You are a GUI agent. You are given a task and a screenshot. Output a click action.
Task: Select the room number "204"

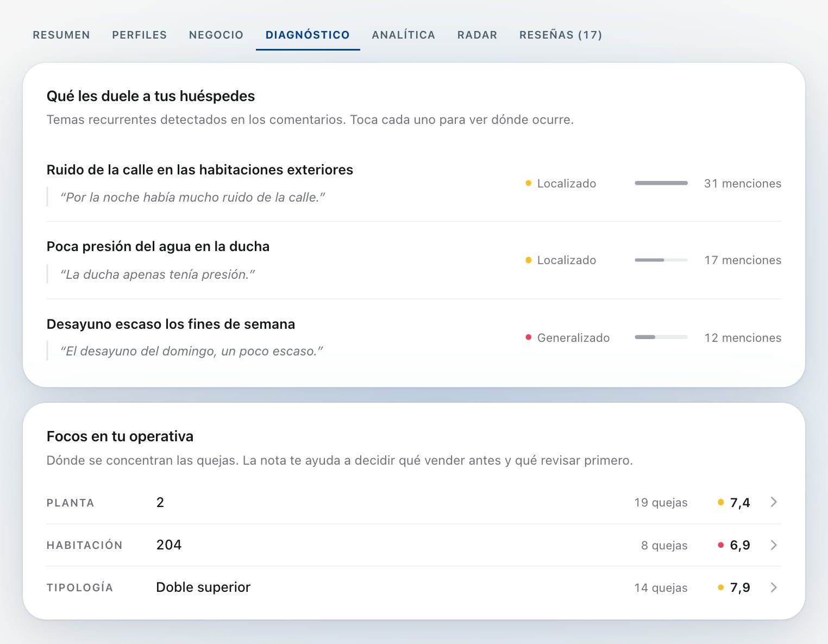[x=169, y=545]
